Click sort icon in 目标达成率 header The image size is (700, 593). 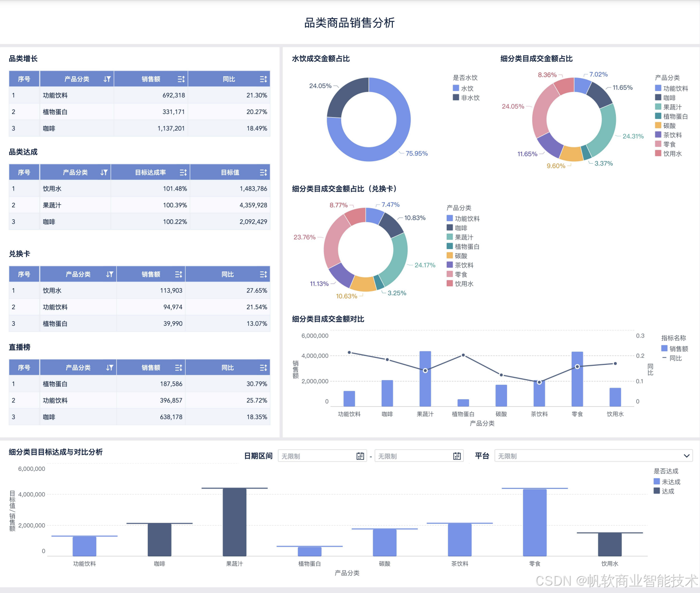[x=184, y=172]
